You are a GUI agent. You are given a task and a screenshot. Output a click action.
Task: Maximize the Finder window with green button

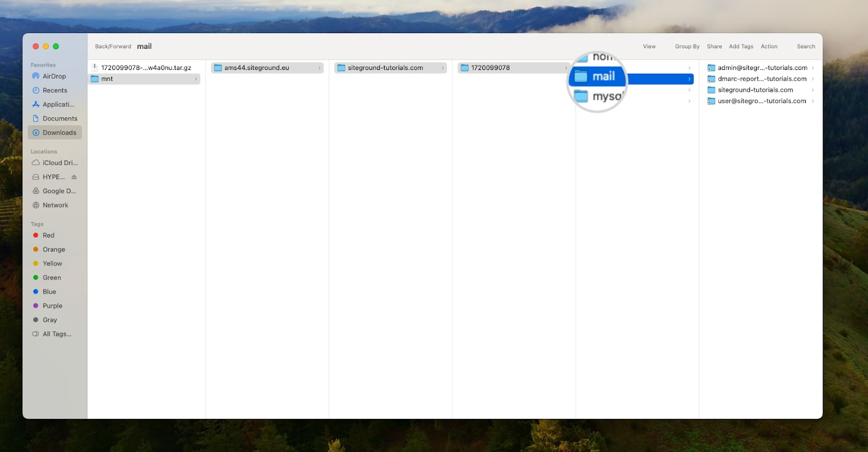pos(56,47)
